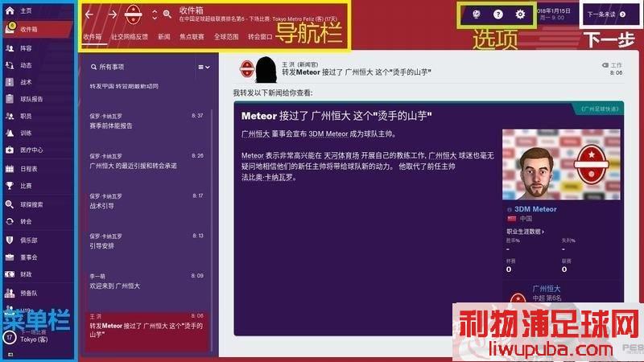The height and width of the screenshot is (362, 644).
Task: Switch to the 焦点联赛 tab
Action: 192,36
